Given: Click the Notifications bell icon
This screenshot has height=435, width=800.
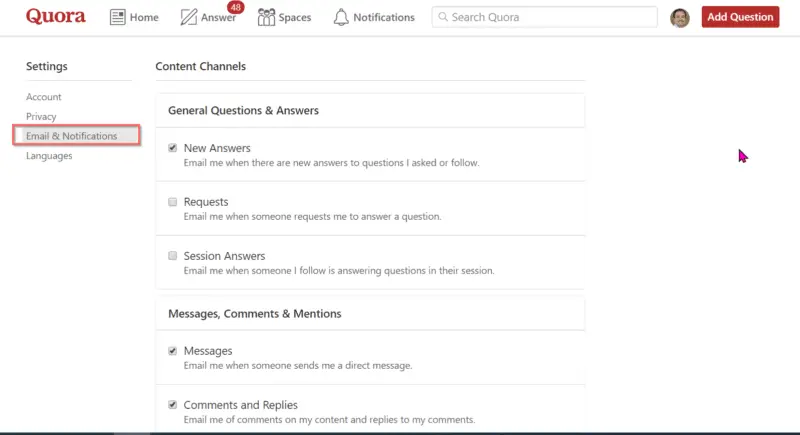Looking at the screenshot, I should pyautogui.click(x=341, y=17).
